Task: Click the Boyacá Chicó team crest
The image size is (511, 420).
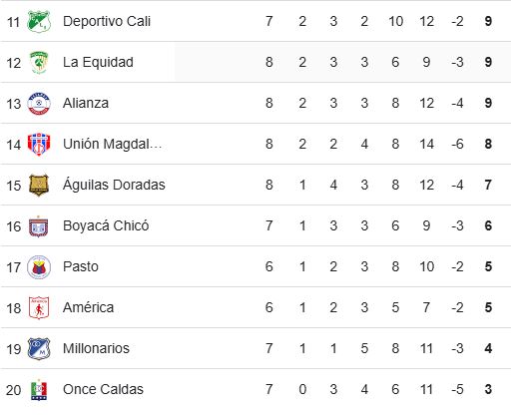Action: (39, 226)
